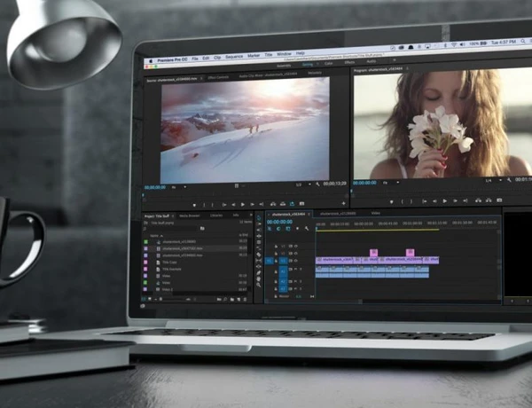
Task: Open the Sequence menu in menu bar
Action: pyautogui.click(x=234, y=57)
